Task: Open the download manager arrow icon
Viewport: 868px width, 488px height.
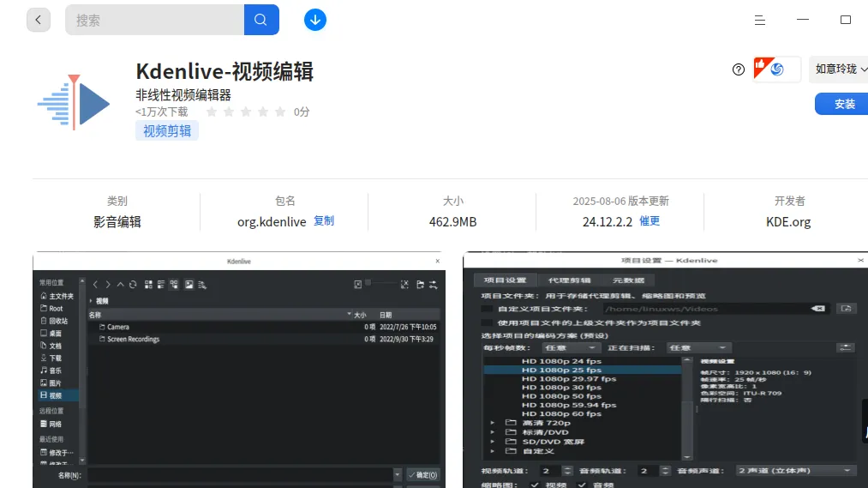Action: click(315, 20)
